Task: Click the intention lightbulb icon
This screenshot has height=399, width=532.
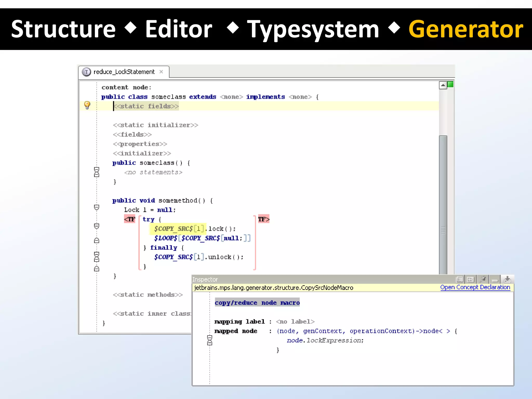Action: point(87,105)
